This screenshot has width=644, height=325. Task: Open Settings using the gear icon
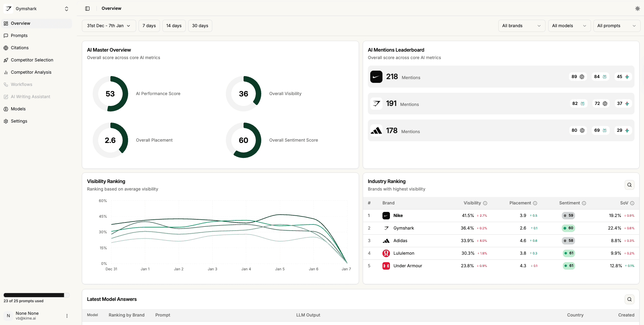(x=6, y=121)
